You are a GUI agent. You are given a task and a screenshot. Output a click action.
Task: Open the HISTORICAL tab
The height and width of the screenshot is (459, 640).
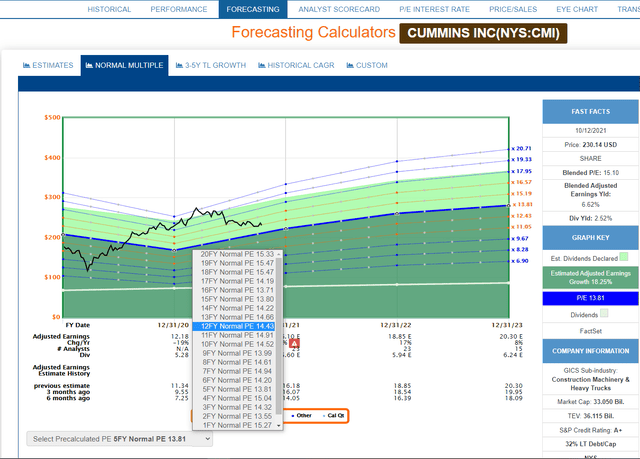point(109,9)
